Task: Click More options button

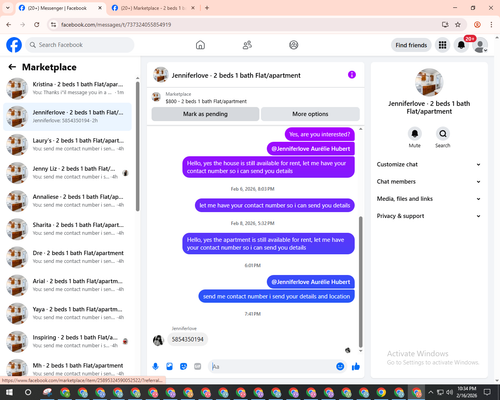Action: [310, 114]
